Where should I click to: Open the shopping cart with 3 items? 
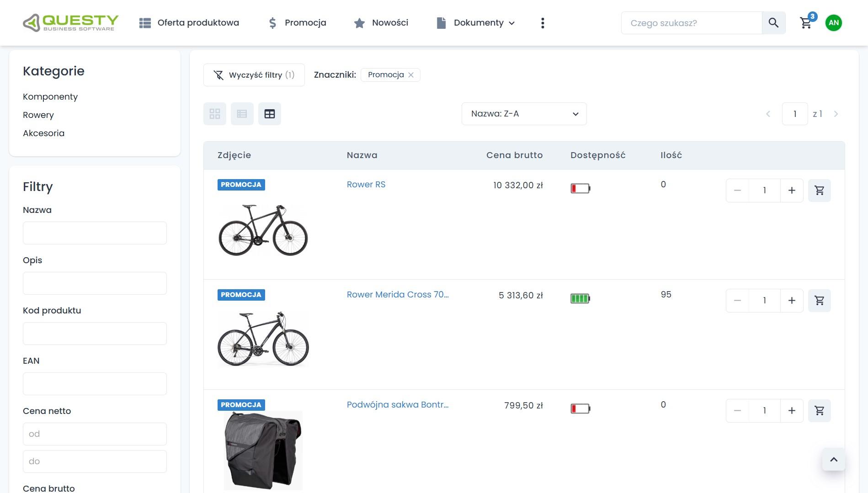coord(807,22)
